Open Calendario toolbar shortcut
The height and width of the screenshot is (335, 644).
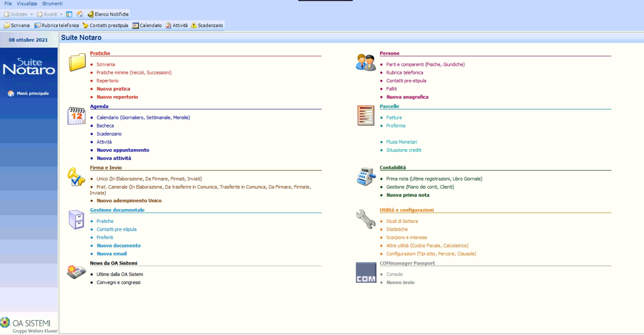(147, 25)
